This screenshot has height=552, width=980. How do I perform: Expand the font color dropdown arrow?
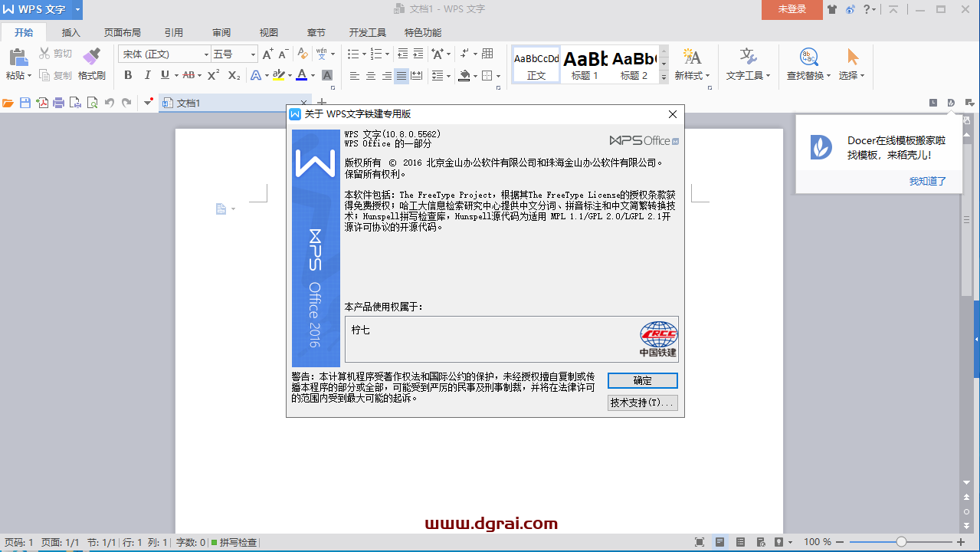click(x=313, y=75)
